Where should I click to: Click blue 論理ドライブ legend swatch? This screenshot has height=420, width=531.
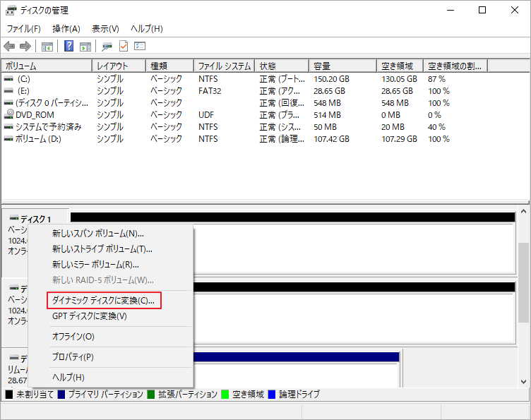click(x=272, y=395)
